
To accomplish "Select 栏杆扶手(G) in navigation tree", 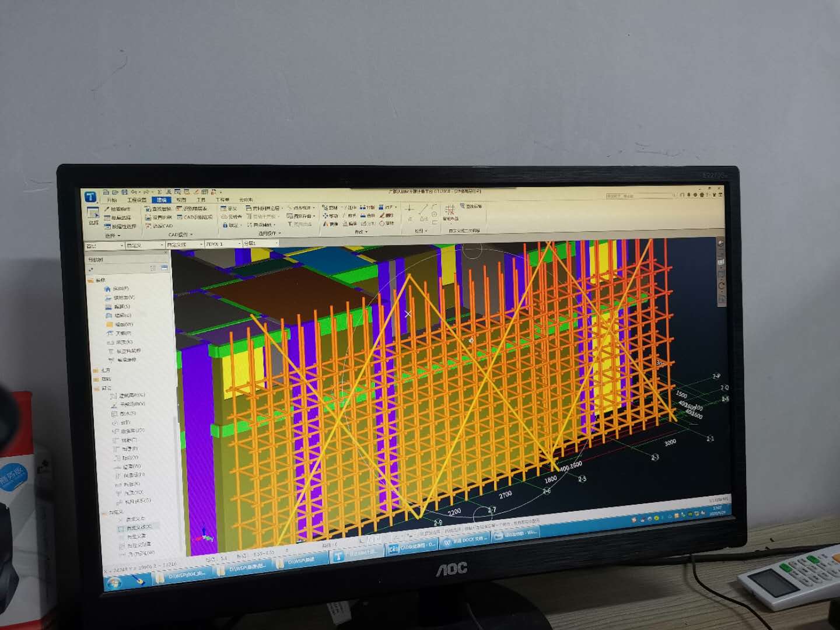I will coord(133,501).
